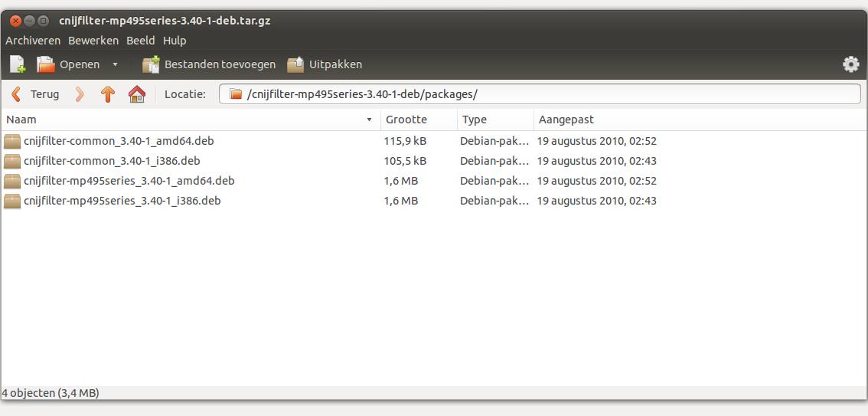
Task: Click the folder icon in location bar
Action: pos(236,94)
